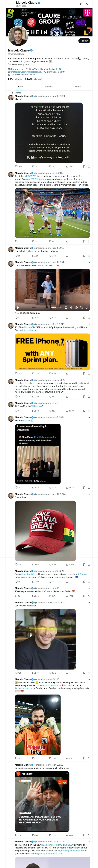Open search icon in profile header
Viewport: 98px width, 868px height.
click(88, 4)
